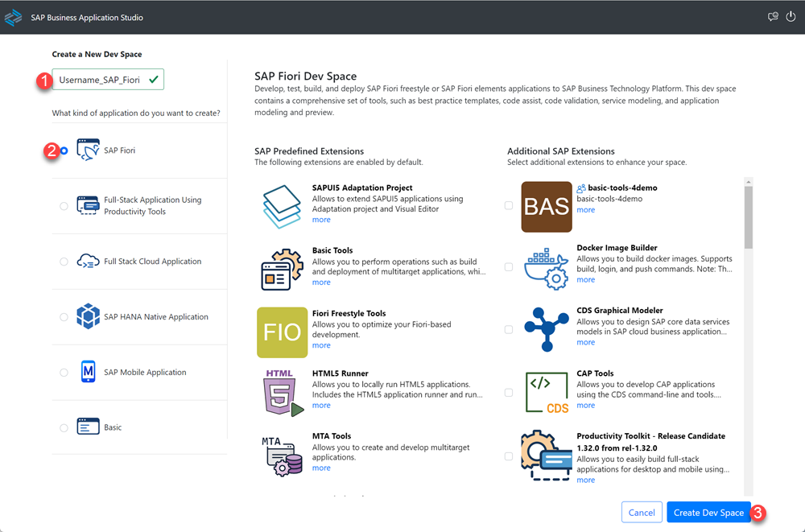The image size is (805, 532).
Task: Click the Docker Image Builder icon
Action: [x=547, y=269]
